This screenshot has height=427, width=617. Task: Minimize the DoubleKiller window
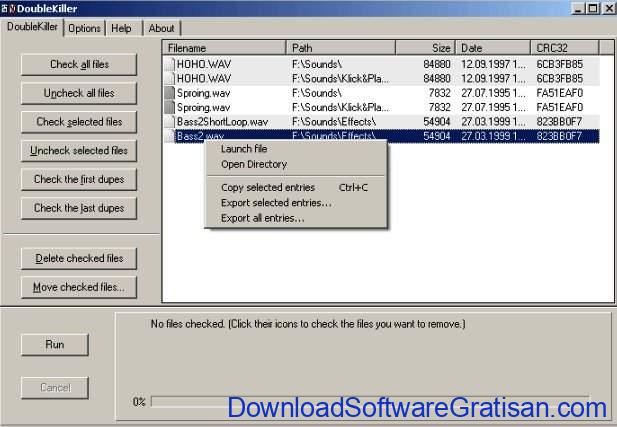(x=578, y=8)
